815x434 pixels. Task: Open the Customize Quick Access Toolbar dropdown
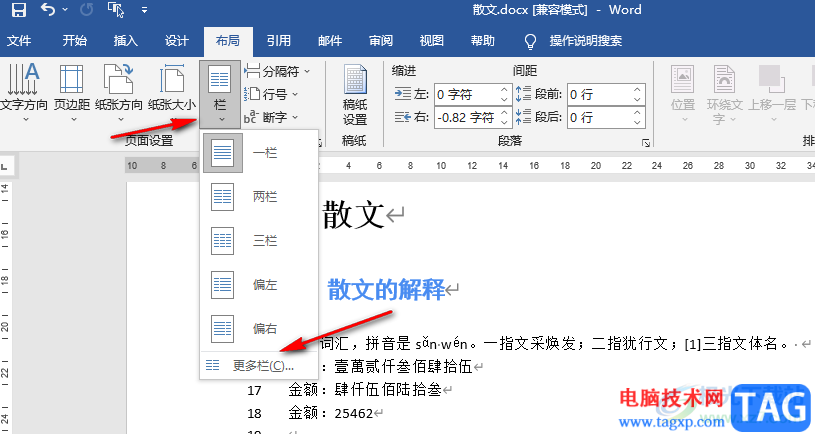(144, 10)
